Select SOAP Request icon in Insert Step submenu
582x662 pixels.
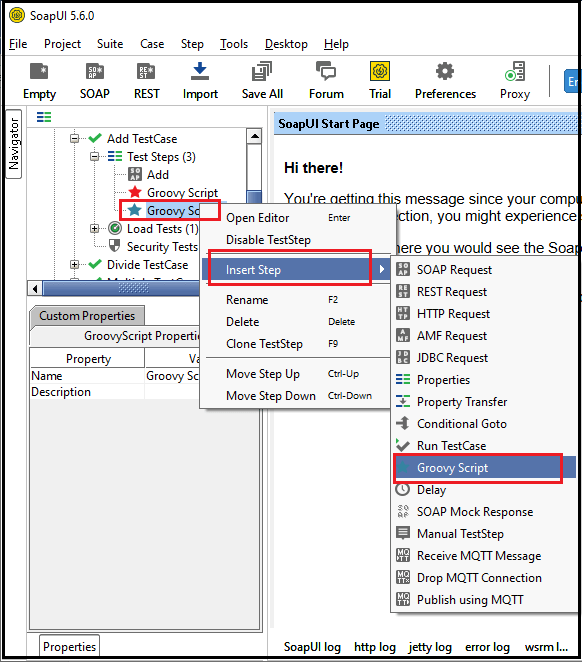click(403, 269)
